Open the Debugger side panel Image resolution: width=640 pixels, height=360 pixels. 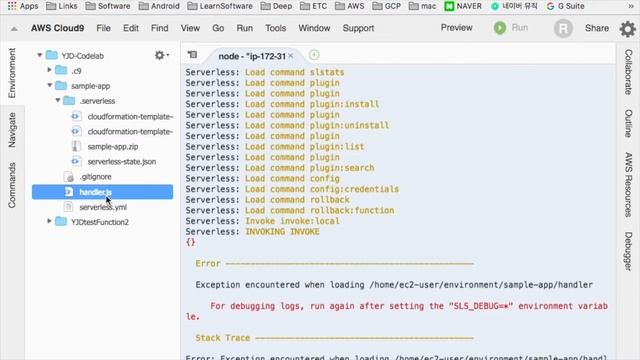628,251
